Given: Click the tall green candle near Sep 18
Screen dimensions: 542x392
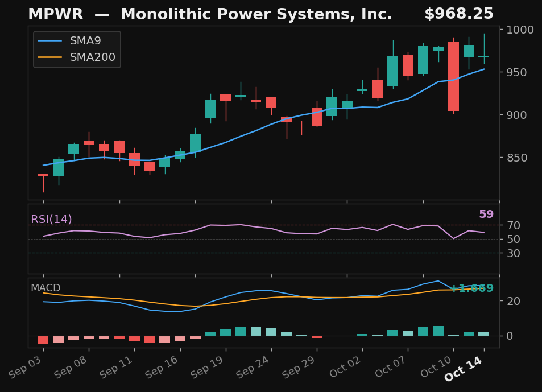Looking at the screenshot, I should pos(210,109).
